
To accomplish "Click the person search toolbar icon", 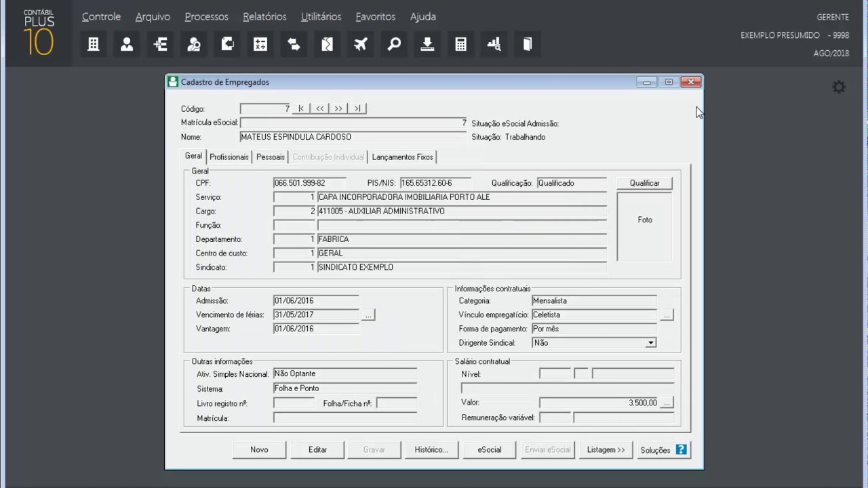I will [x=194, y=44].
